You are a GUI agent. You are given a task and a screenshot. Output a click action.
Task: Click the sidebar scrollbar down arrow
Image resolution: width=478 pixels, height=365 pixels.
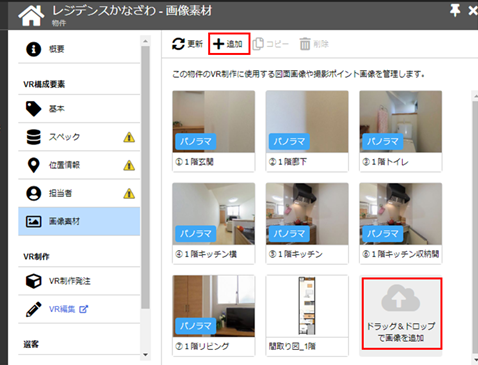pyautogui.click(x=145, y=355)
